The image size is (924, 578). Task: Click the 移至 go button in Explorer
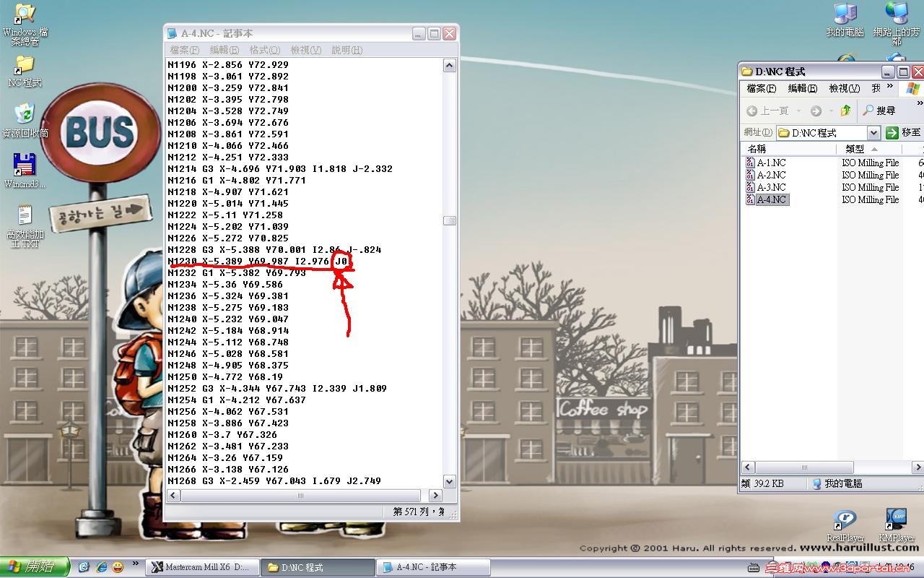903,133
